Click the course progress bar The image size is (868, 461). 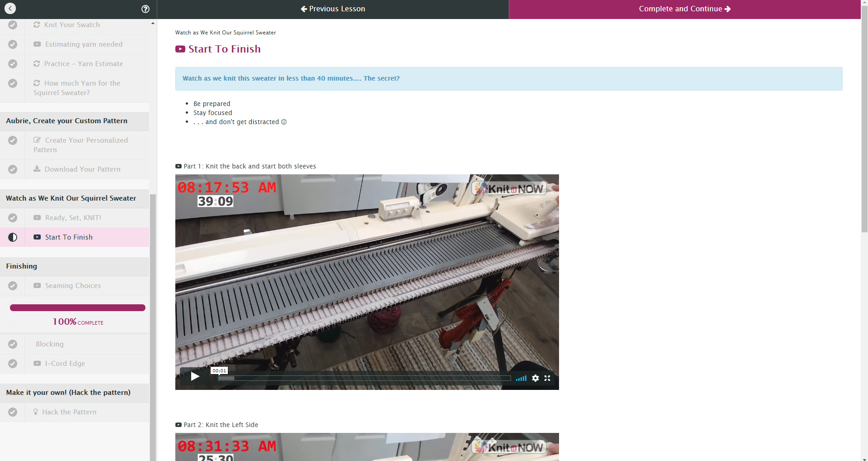tap(77, 308)
